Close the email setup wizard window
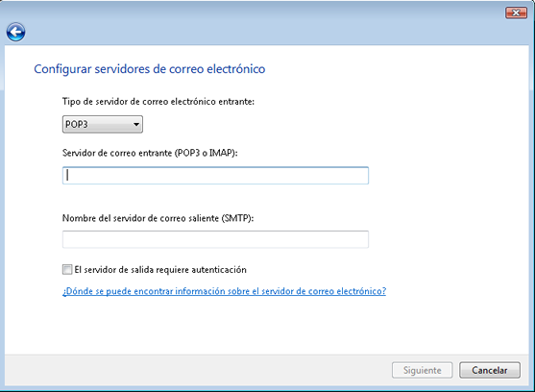This screenshot has height=392, width=535. point(516,12)
